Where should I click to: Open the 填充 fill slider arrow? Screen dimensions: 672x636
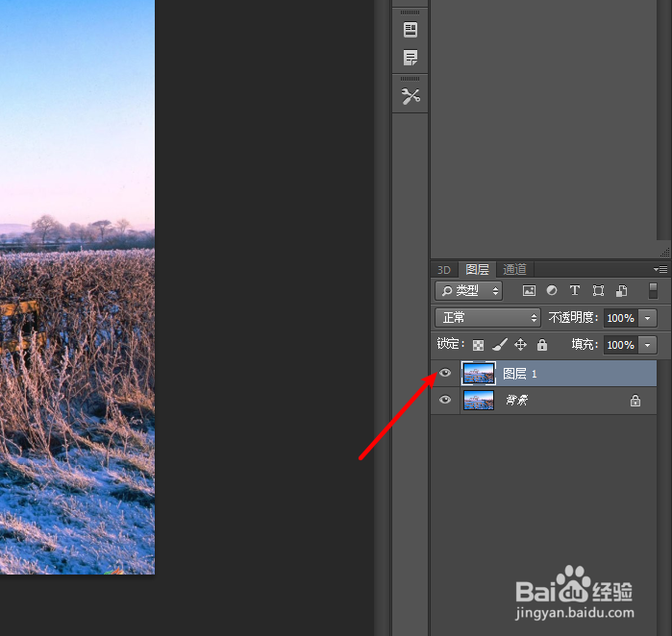coord(648,345)
